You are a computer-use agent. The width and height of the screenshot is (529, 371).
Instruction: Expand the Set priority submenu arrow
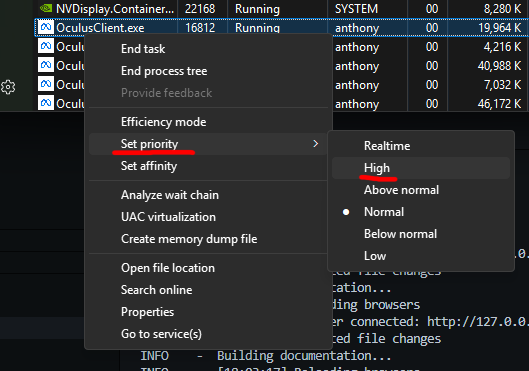click(x=315, y=144)
